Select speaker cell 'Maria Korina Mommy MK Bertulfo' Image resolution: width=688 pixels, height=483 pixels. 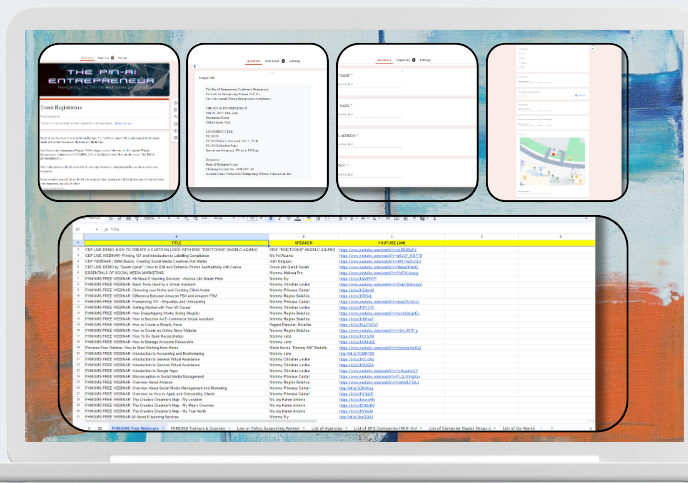(x=303, y=347)
